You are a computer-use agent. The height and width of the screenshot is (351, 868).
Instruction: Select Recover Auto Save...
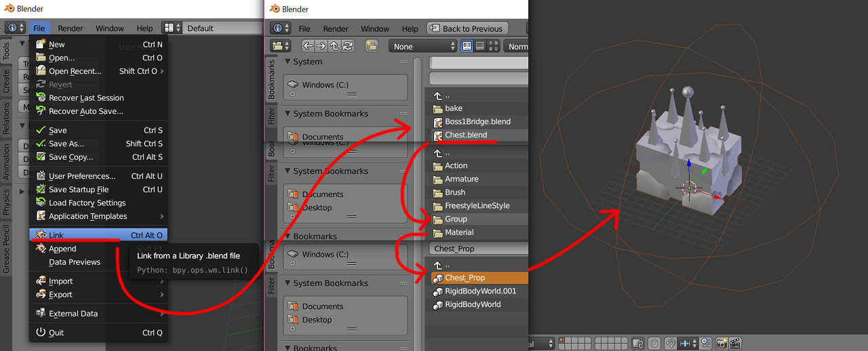click(x=99, y=111)
